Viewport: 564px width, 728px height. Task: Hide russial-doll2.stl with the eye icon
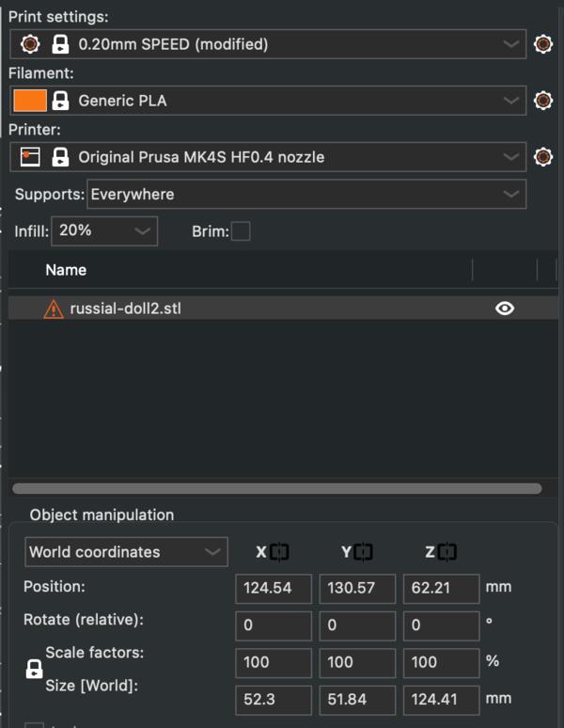[x=505, y=308]
